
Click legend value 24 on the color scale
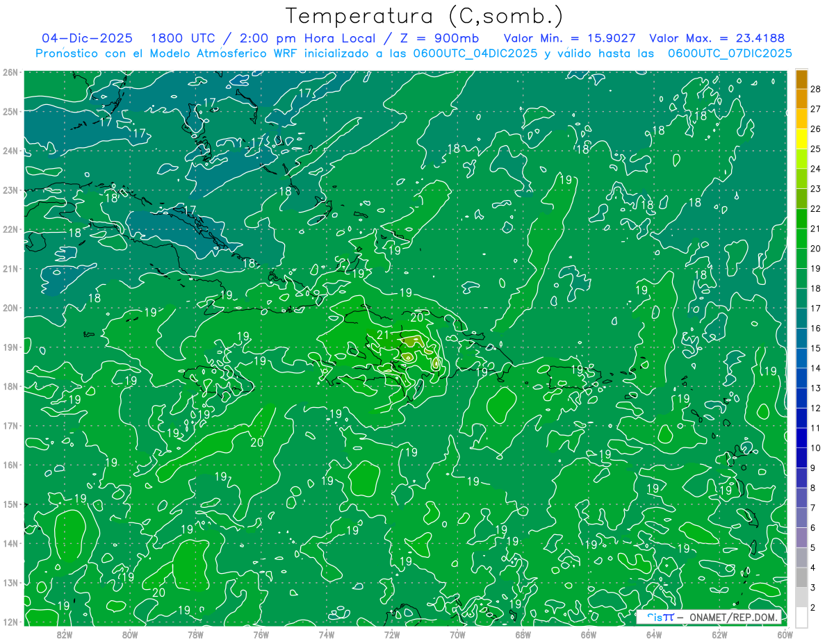pyautogui.click(x=816, y=169)
